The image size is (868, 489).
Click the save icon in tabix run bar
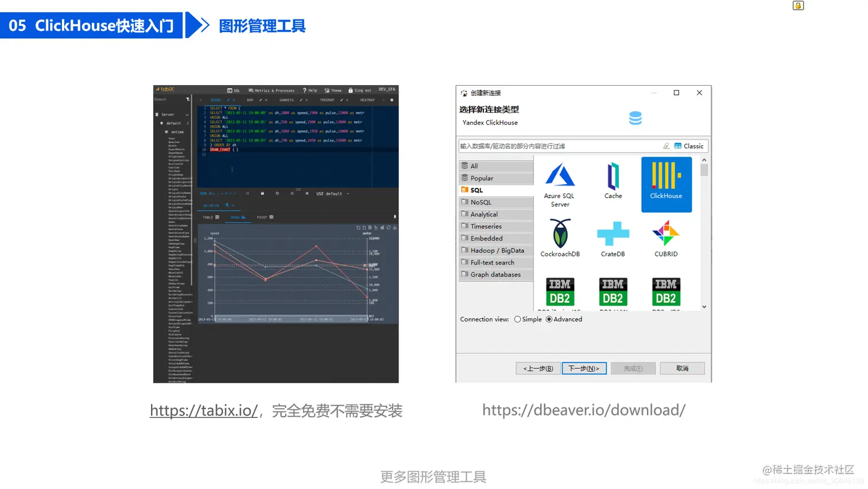262,193
